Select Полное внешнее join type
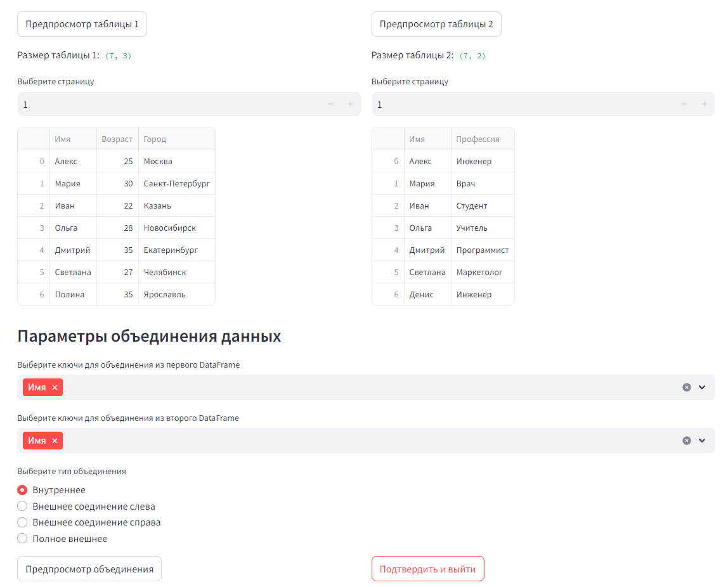Screen dimensions: 728x587 pos(22,539)
